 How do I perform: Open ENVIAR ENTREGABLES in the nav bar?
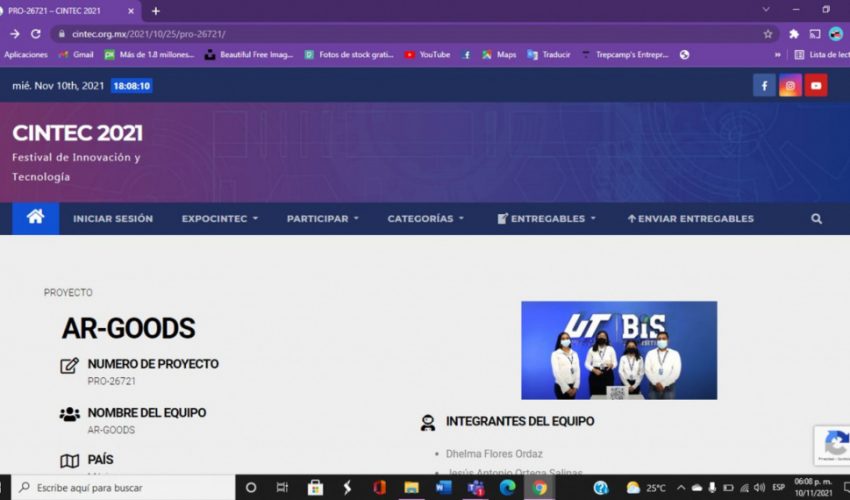click(690, 219)
